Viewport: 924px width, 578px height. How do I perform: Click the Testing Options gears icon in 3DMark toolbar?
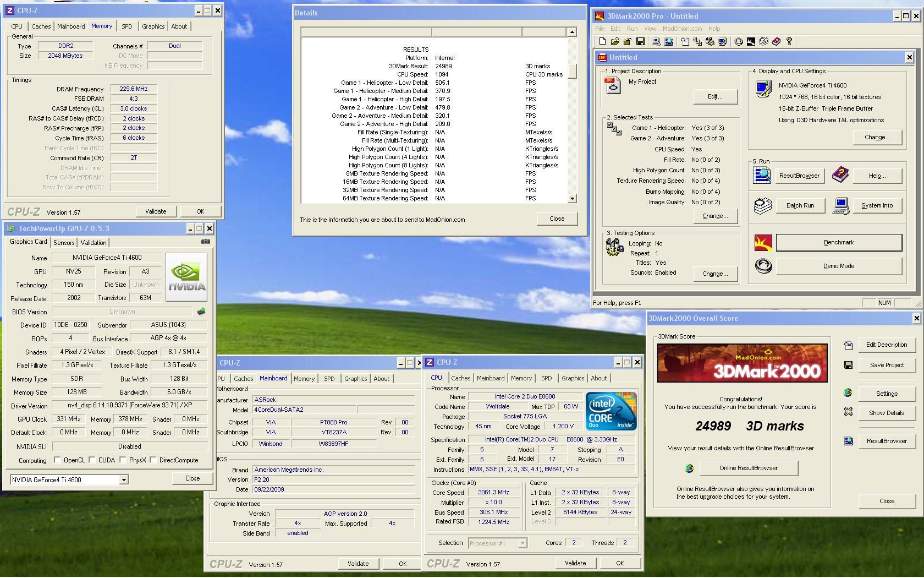coord(710,41)
